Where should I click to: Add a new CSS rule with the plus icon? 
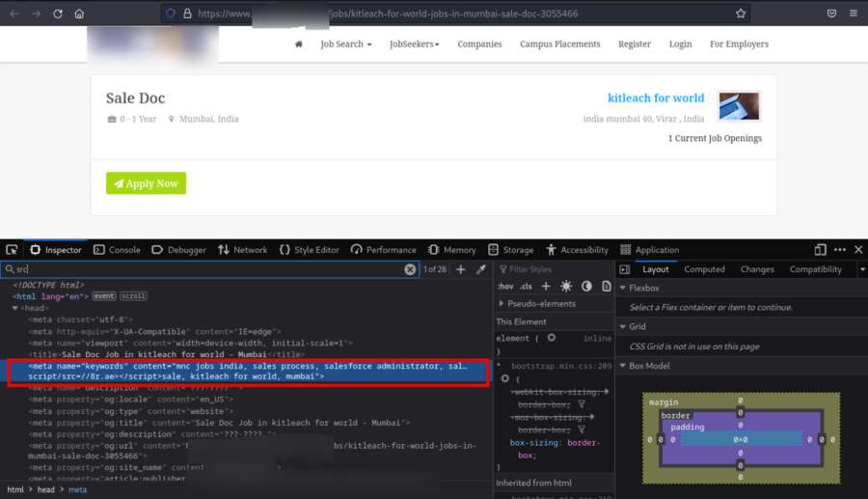click(x=546, y=287)
